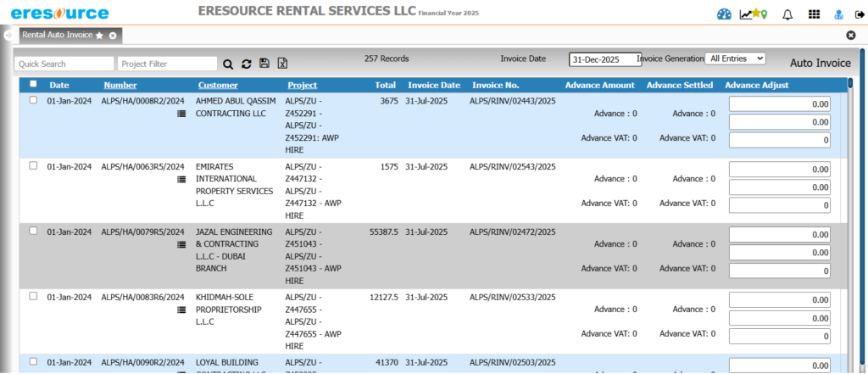Refresh the invoice records list

[x=246, y=64]
